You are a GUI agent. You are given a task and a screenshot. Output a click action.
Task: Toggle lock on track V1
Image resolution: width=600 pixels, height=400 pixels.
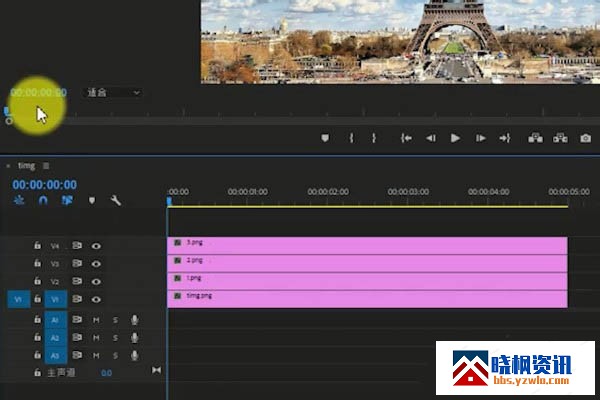(37, 299)
